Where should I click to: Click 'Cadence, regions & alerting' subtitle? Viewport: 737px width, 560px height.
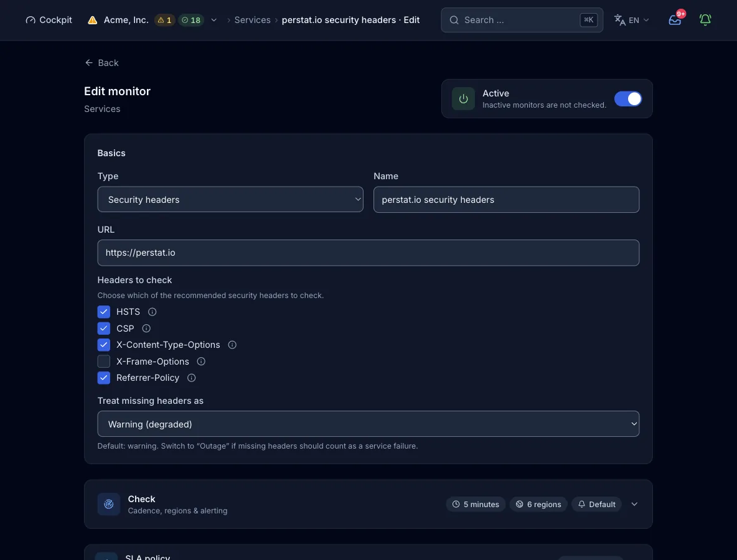pyautogui.click(x=177, y=511)
